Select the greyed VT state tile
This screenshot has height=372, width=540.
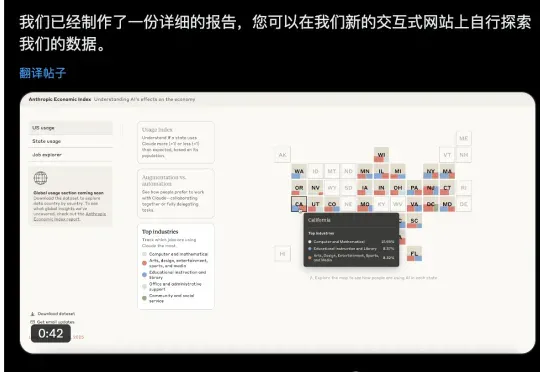tap(447, 155)
